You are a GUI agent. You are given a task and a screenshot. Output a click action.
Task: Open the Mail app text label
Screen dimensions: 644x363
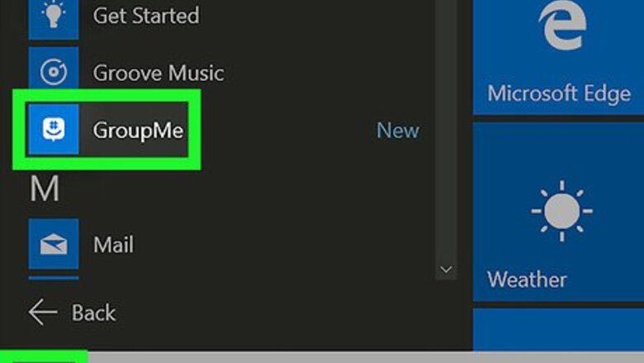(113, 245)
